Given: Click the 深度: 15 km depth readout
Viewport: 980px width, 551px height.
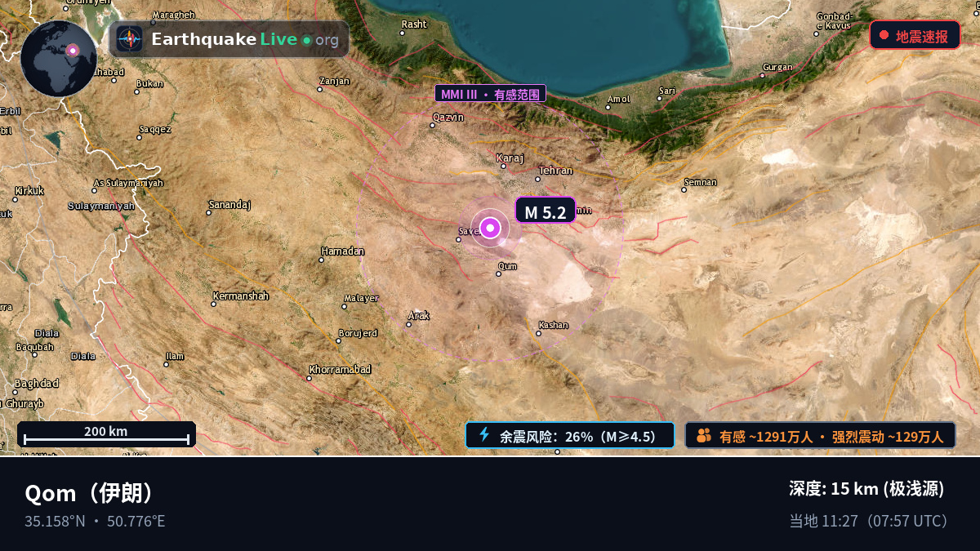Looking at the screenshot, I should [866, 489].
